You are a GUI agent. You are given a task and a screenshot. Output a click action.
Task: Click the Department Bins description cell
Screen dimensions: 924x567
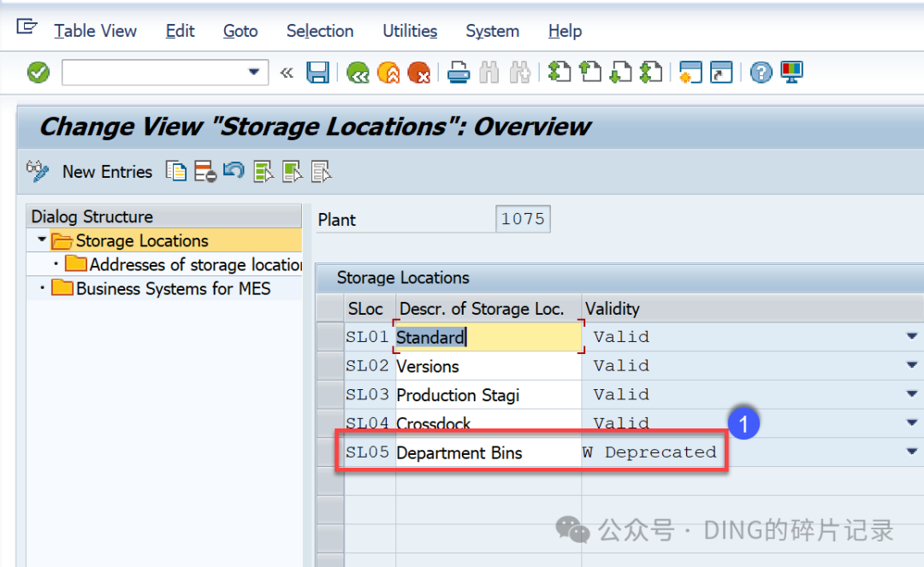click(x=489, y=452)
